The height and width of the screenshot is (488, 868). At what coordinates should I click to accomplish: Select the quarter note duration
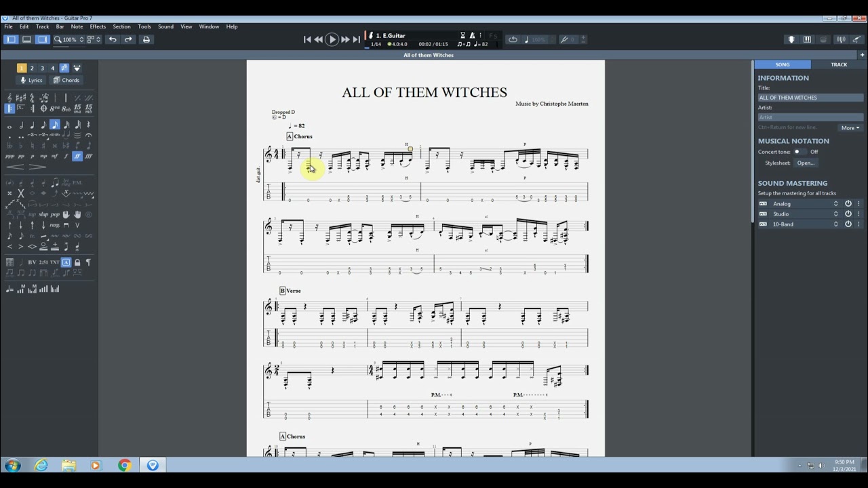[32, 125]
